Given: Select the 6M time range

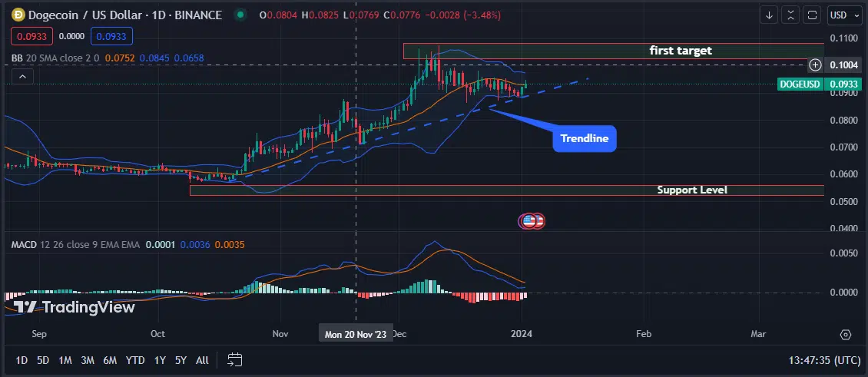Looking at the screenshot, I should (x=110, y=360).
